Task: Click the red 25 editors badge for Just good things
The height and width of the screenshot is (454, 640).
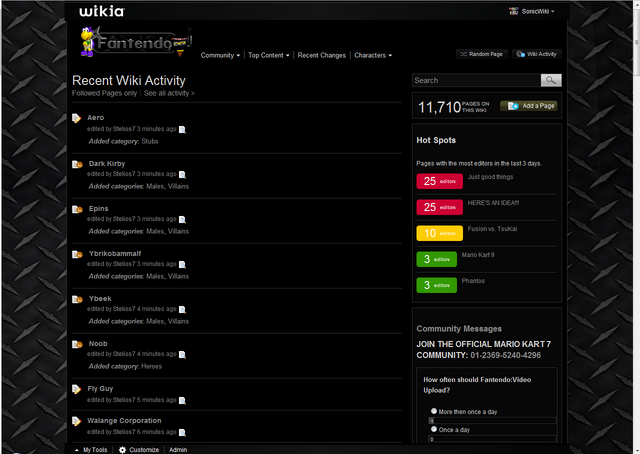Action: [x=440, y=181]
